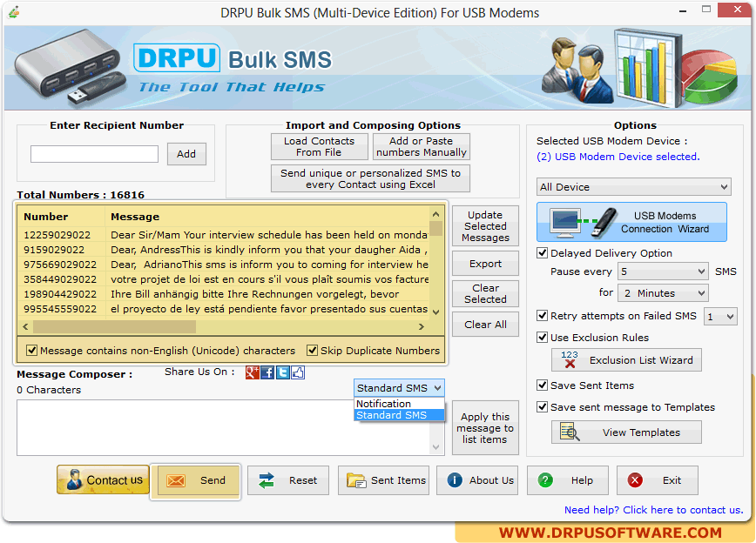Click Add or Paste numbers Manually
The height and width of the screenshot is (543, 756).
(422, 146)
